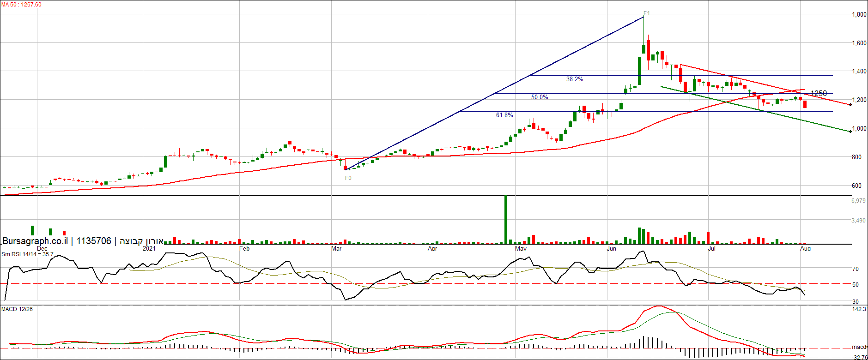Image resolution: width=868 pixels, height=360 pixels.
Task: Click the 1250 price annotation
Action: 819,94
